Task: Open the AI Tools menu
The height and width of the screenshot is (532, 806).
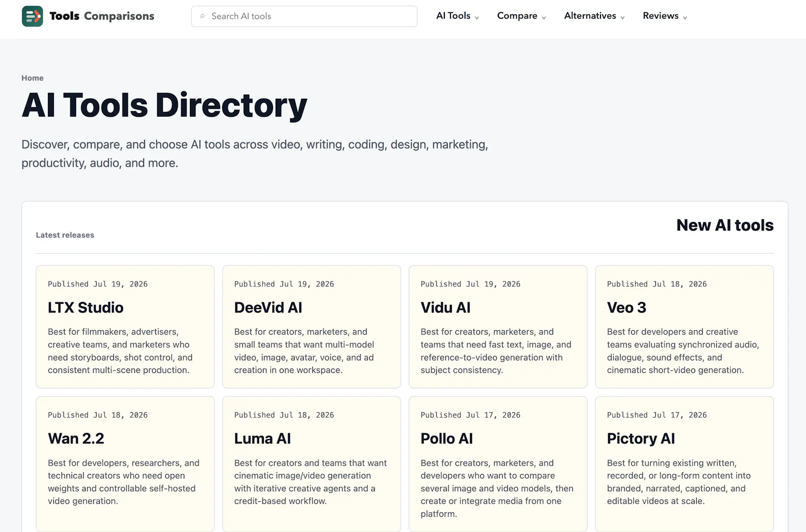Action: (x=453, y=16)
